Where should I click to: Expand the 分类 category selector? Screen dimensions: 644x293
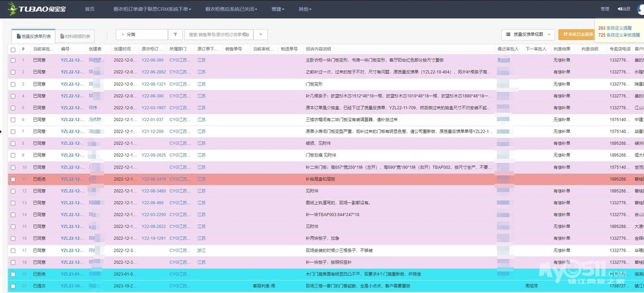pyautogui.click(x=141, y=35)
